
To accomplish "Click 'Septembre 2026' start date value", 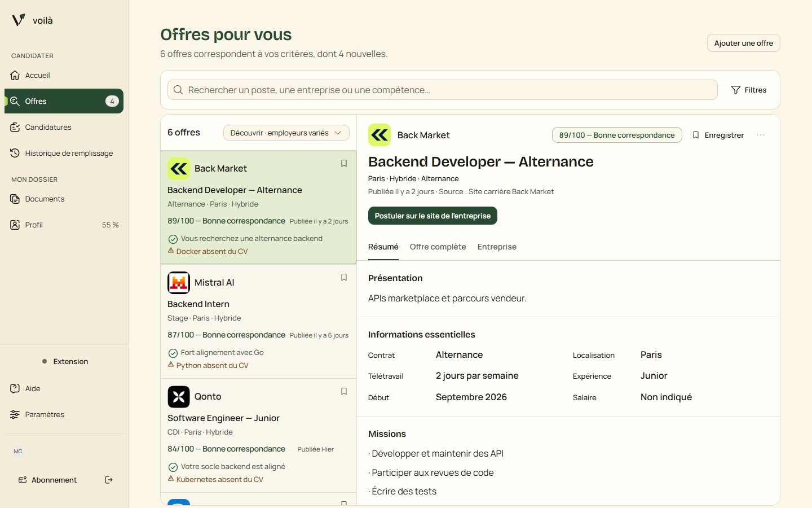I will [471, 397].
